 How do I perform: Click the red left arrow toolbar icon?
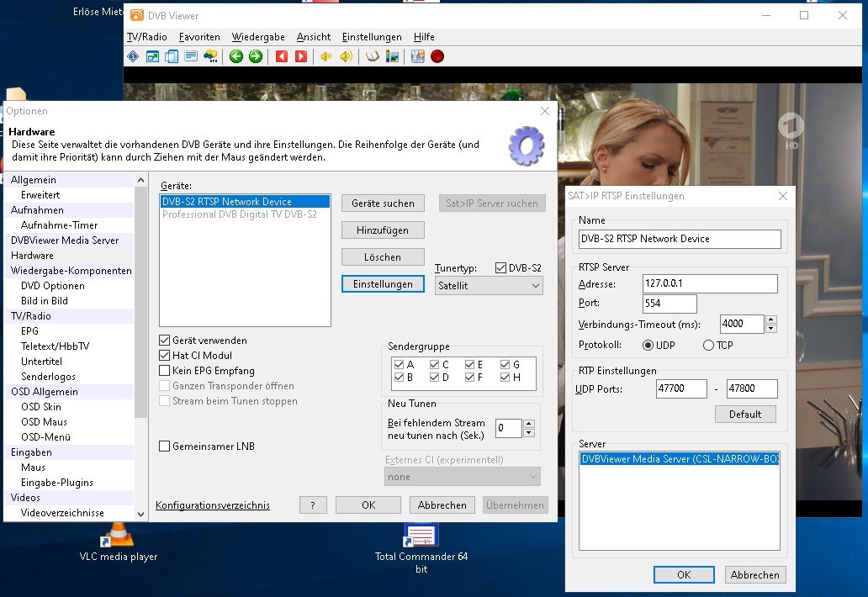[282, 57]
